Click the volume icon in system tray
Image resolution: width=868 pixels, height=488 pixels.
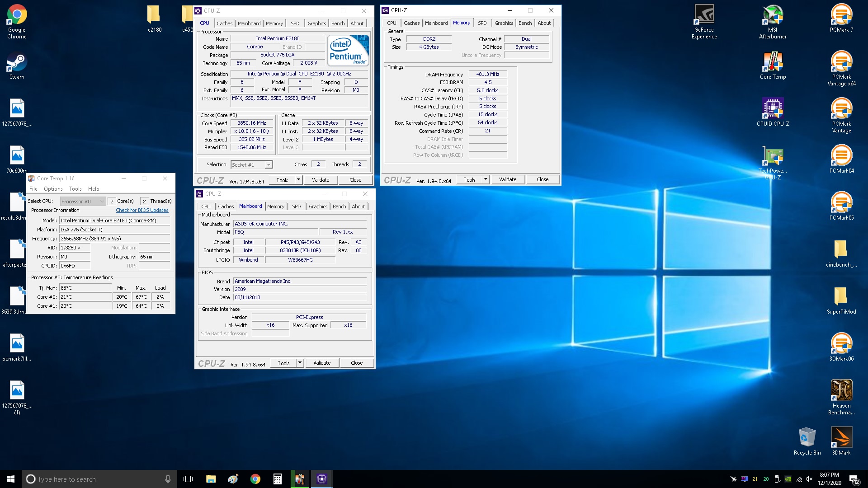809,479
